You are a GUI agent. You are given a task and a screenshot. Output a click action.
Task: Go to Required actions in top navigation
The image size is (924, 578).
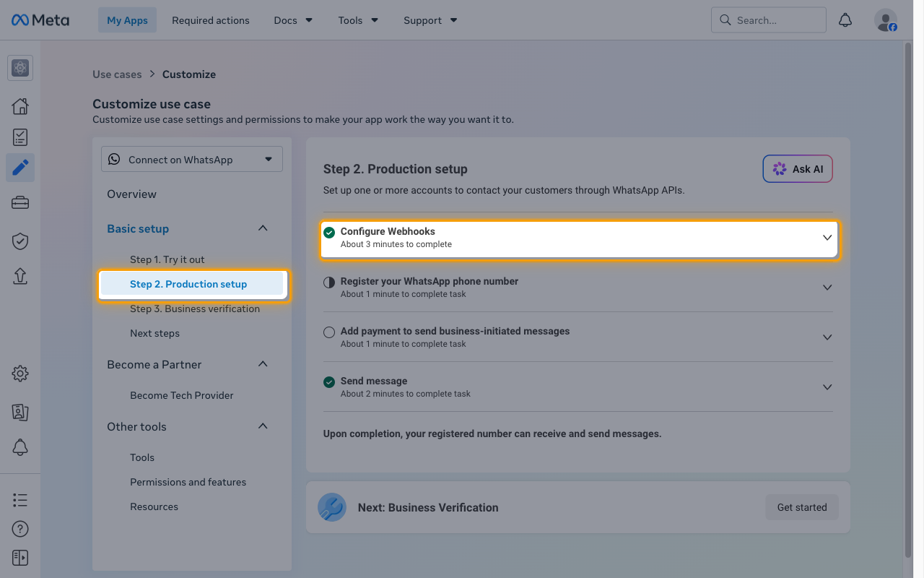point(211,20)
